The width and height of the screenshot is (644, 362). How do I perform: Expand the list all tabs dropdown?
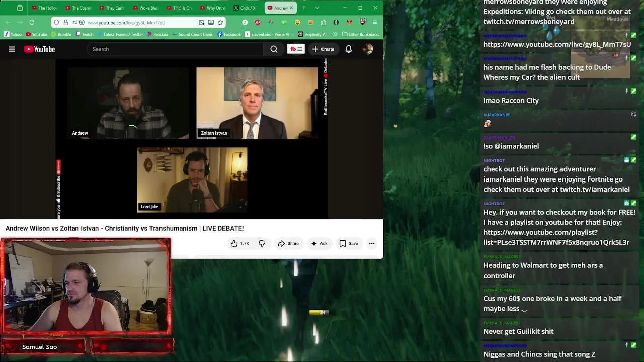(x=317, y=8)
